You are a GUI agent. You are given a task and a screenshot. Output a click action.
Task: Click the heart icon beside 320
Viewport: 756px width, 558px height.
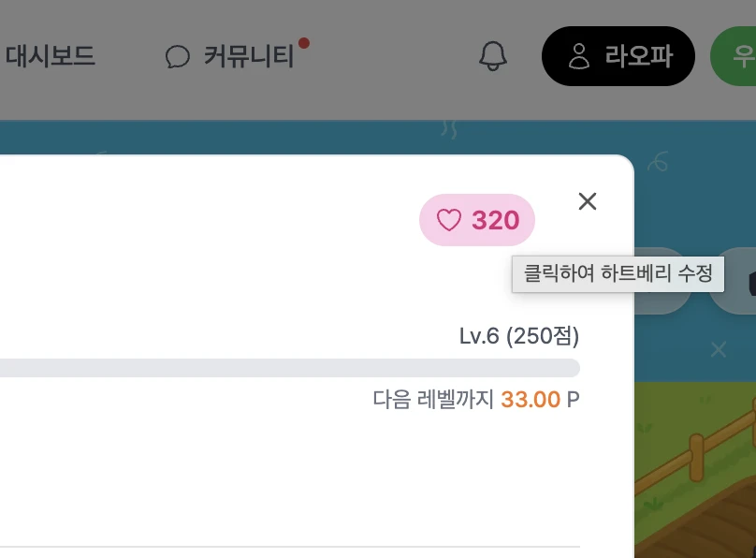tap(449, 220)
